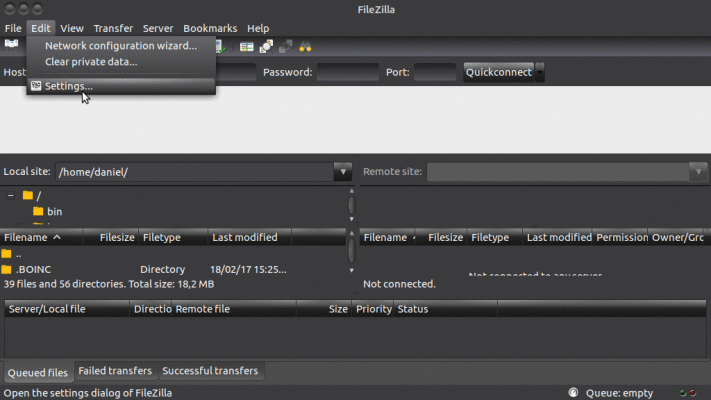Switch to the Failed transfers tab
The image size is (711, 400).
[115, 371]
